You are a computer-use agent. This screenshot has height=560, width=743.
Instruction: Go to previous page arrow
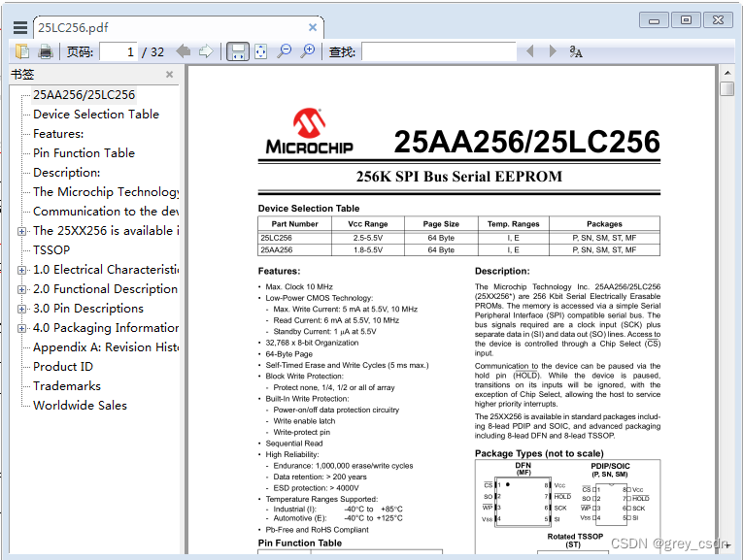(184, 51)
